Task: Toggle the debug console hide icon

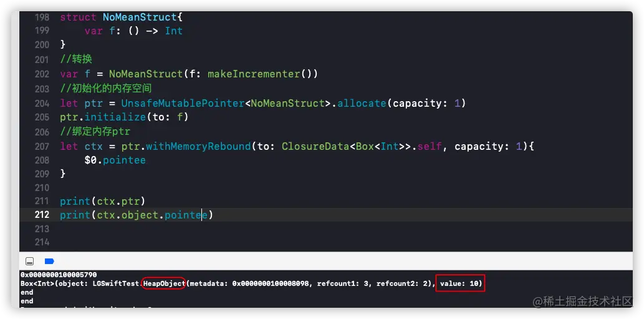Action: coord(29,262)
